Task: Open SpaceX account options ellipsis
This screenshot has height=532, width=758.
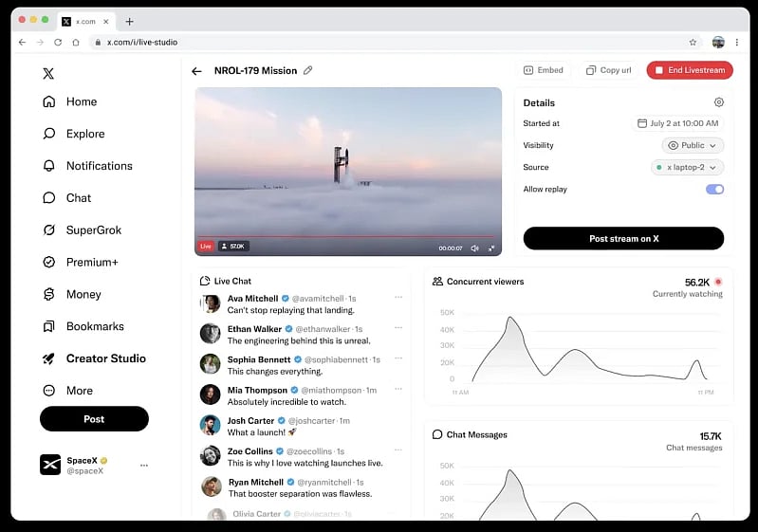Action: 144,466
